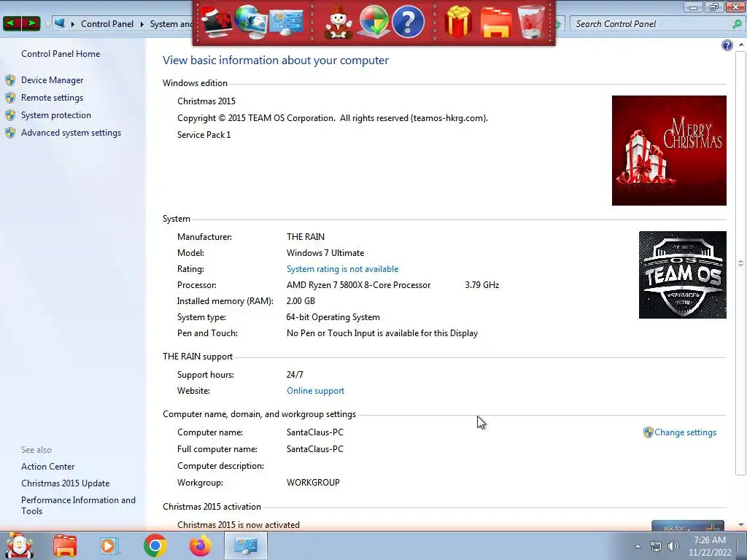Open Advanced system settings link
Image resolution: width=747 pixels, height=560 pixels.
click(x=71, y=133)
